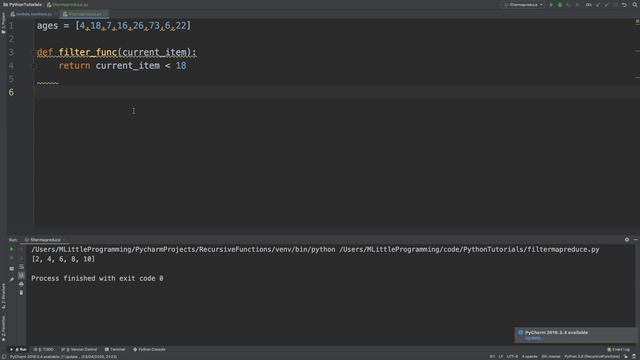Screen dimensions: 640x360
Task: Open the Structure tool window from left strip
Action: coord(3,296)
